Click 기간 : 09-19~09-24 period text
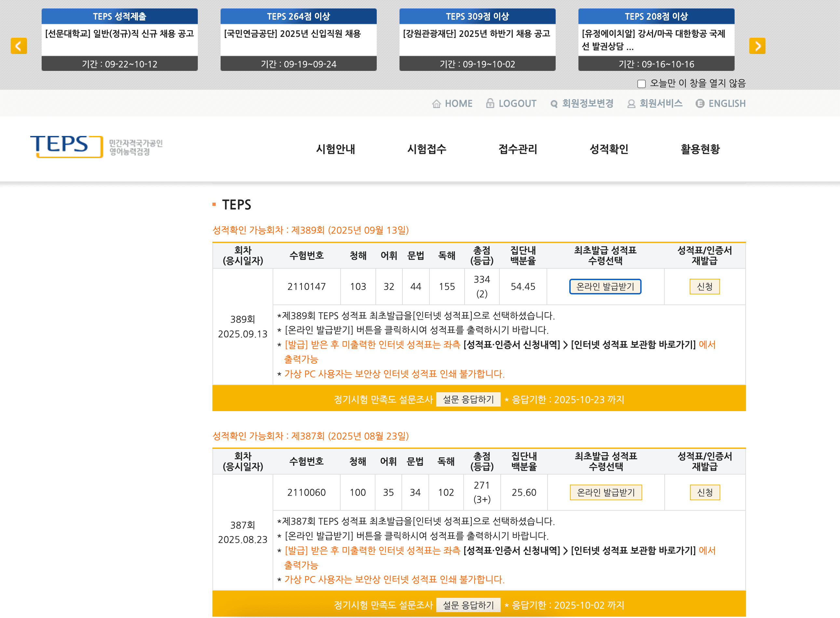The image size is (840, 618). click(x=299, y=64)
